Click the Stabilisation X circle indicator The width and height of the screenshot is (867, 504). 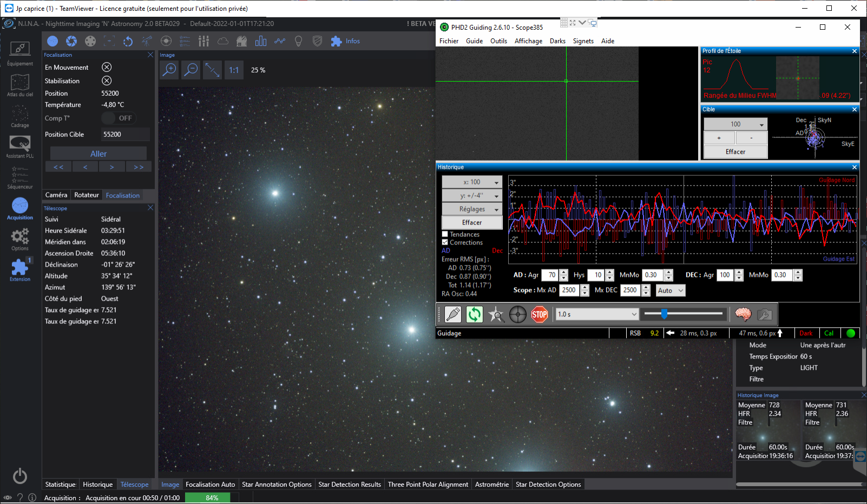107,81
